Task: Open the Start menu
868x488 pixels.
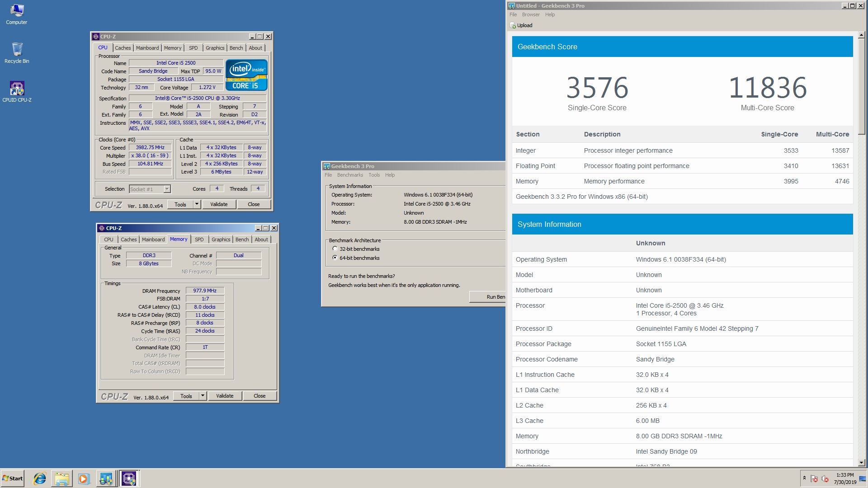Action: coord(13,479)
